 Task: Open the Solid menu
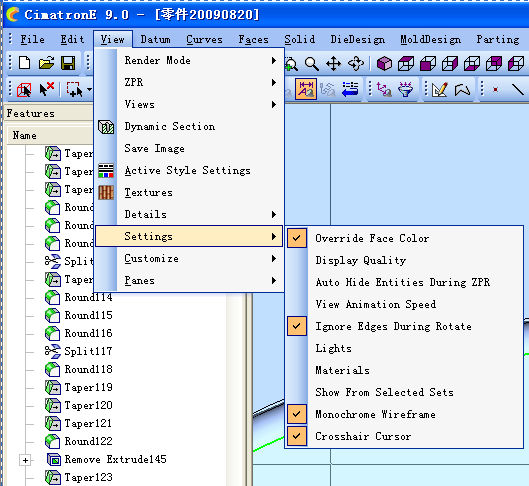click(x=300, y=39)
